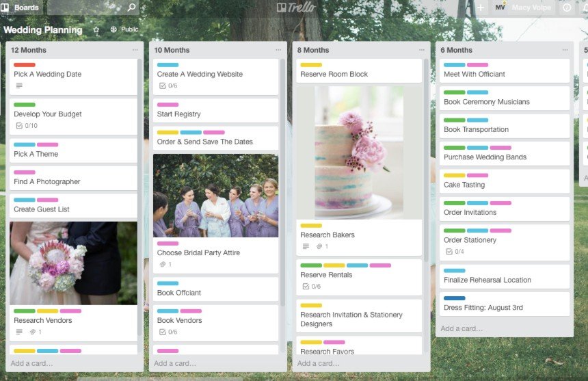Viewport: 588px width, 381px height.
Task: Open the Find A Photographer card
Action: [x=74, y=178]
